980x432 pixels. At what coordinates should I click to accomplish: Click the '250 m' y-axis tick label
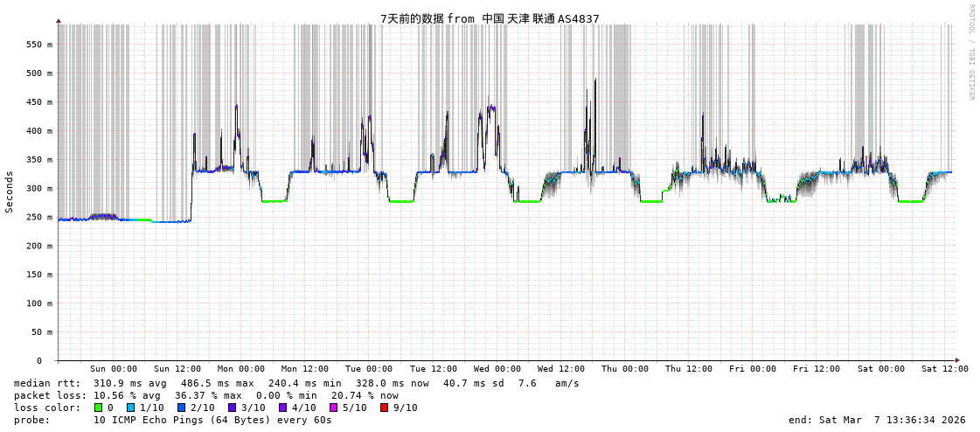pos(38,217)
